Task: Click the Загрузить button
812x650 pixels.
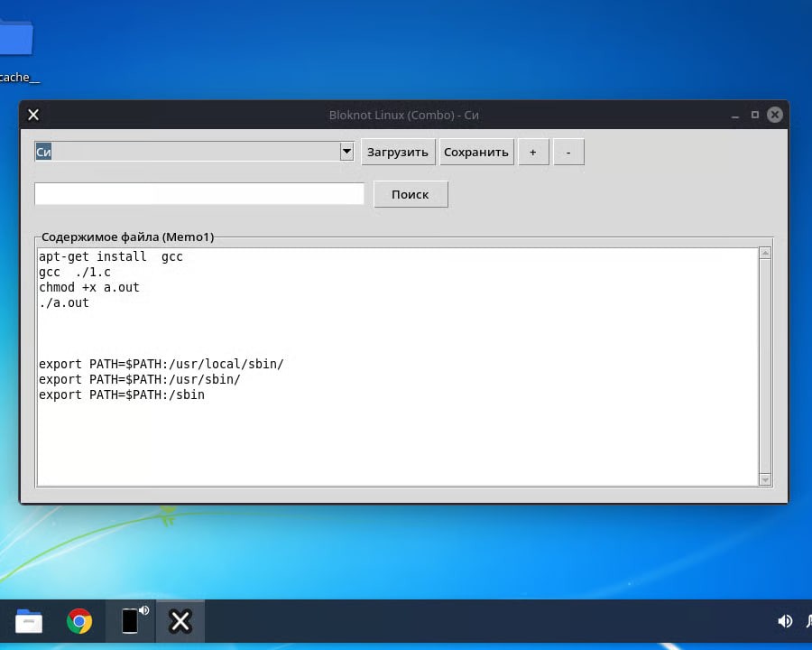Action: [x=398, y=153]
